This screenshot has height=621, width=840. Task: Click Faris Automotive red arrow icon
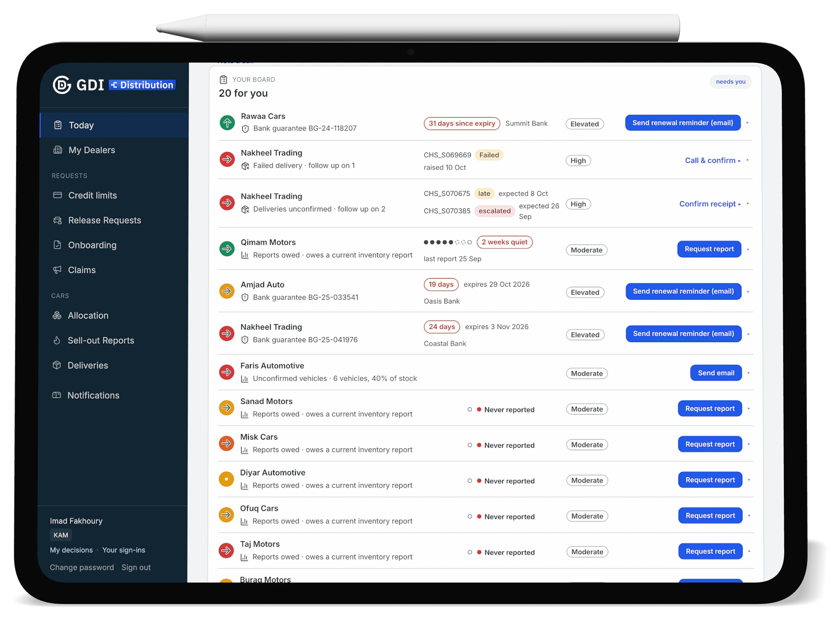(227, 372)
